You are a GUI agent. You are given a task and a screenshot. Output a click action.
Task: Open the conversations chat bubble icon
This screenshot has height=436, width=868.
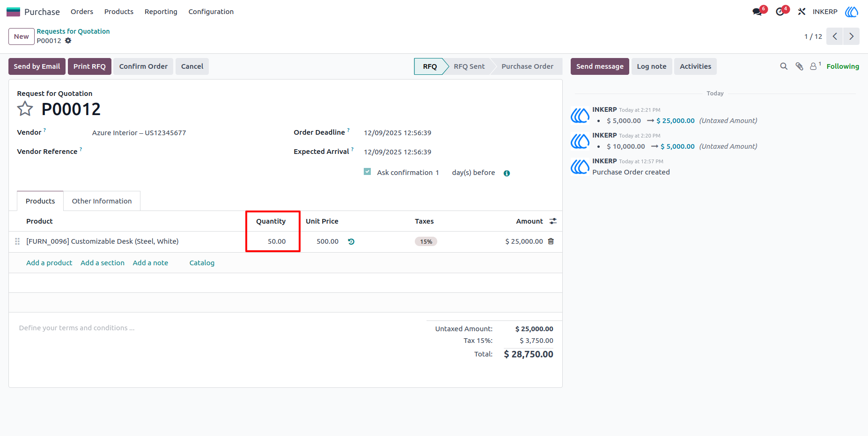point(757,12)
